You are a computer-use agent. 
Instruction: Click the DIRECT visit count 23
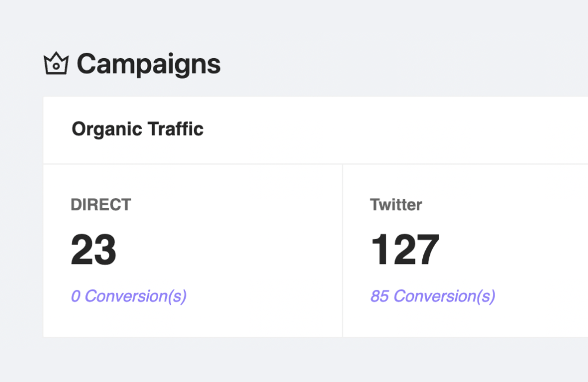pos(93,250)
